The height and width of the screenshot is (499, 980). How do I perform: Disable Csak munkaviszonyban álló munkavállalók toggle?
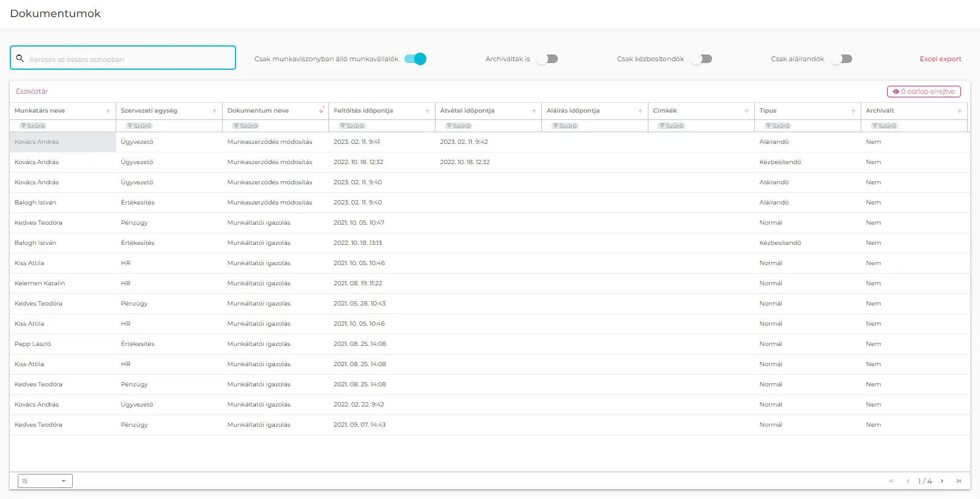415,59
